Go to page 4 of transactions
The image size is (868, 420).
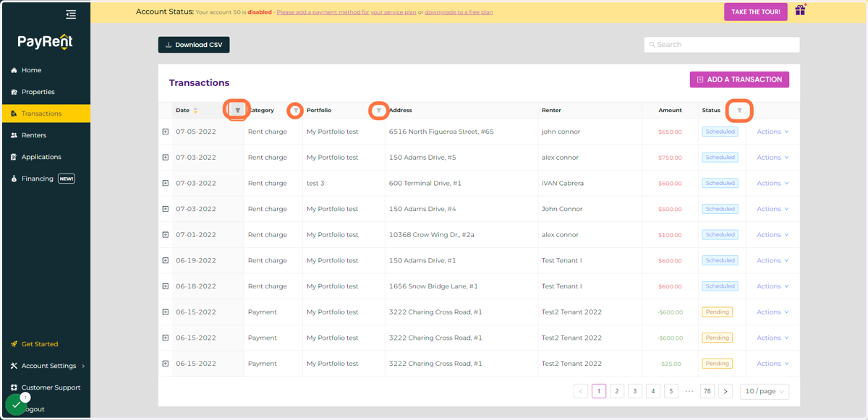click(653, 391)
